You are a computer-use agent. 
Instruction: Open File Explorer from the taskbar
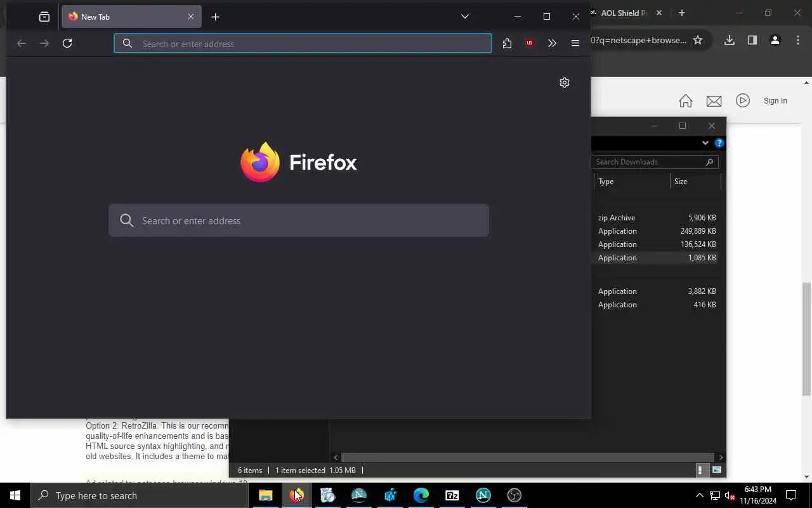pos(265,495)
